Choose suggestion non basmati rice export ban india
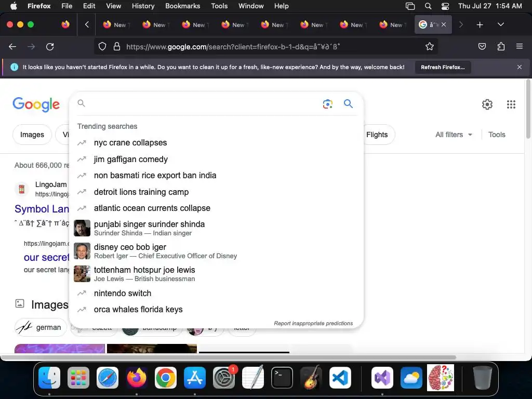 click(x=216, y=176)
